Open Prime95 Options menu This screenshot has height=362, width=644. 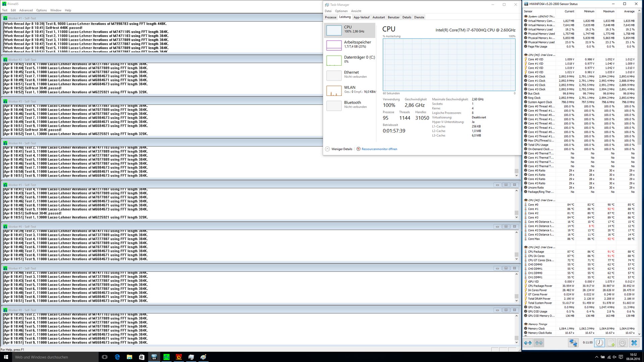click(x=42, y=10)
